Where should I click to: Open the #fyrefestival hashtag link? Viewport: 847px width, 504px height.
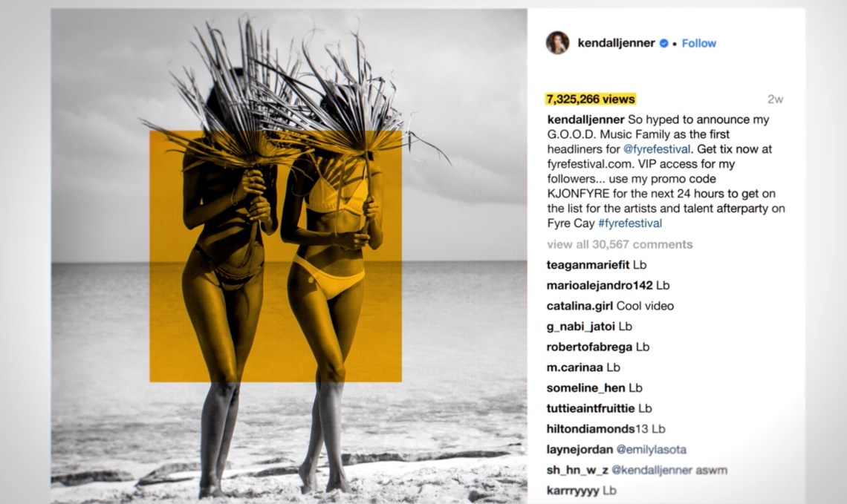click(x=630, y=223)
